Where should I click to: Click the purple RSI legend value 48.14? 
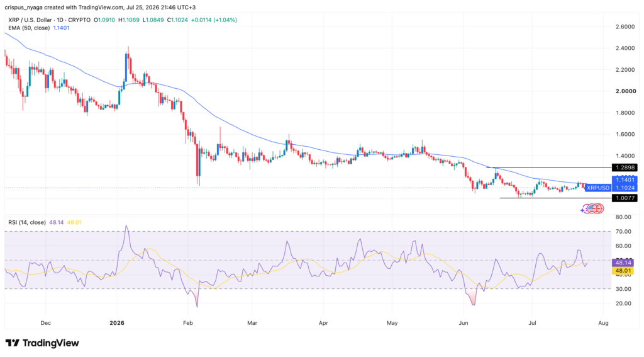(56, 222)
